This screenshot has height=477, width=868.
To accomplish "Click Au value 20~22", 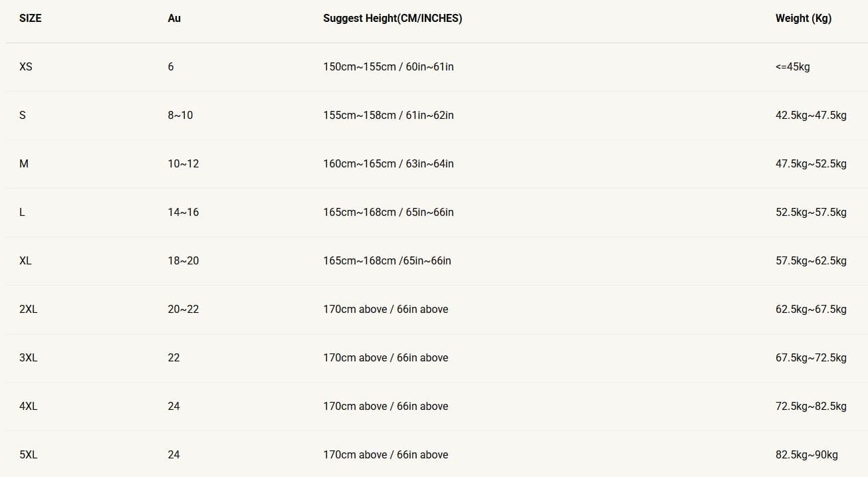I will (x=183, y=309).
